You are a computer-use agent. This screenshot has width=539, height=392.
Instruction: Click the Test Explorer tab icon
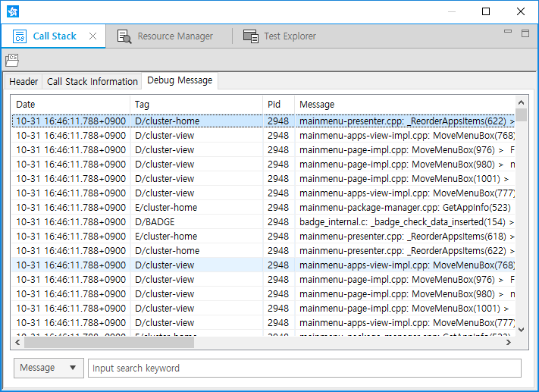tap(250, 36)
